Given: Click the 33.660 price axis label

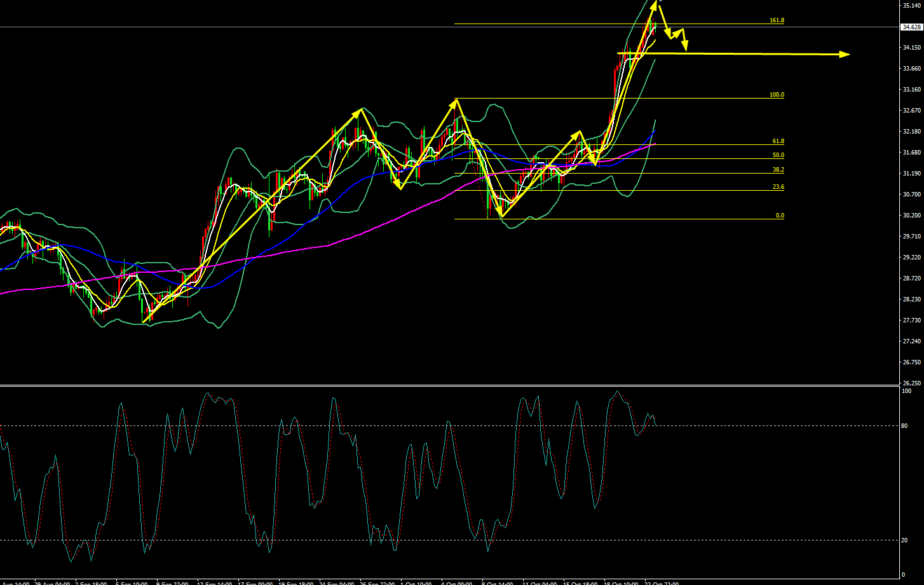Looking at the screenshot, I should tap(911, 69).
